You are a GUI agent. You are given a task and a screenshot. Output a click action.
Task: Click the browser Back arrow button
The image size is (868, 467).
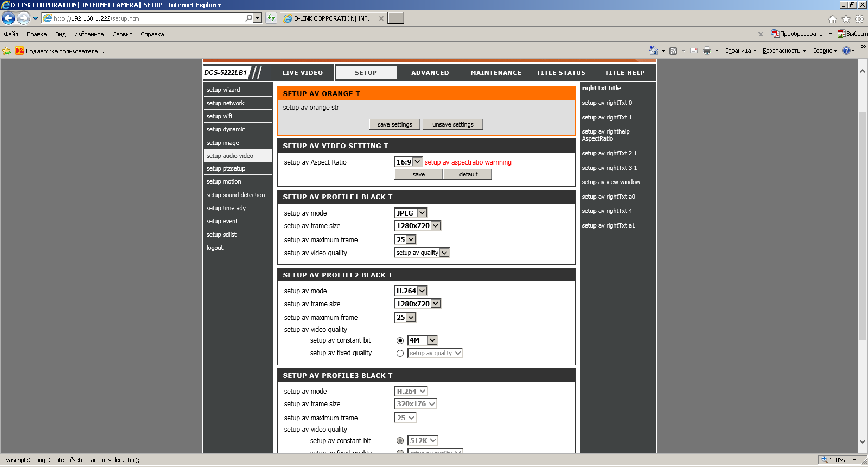click(8, 18)
